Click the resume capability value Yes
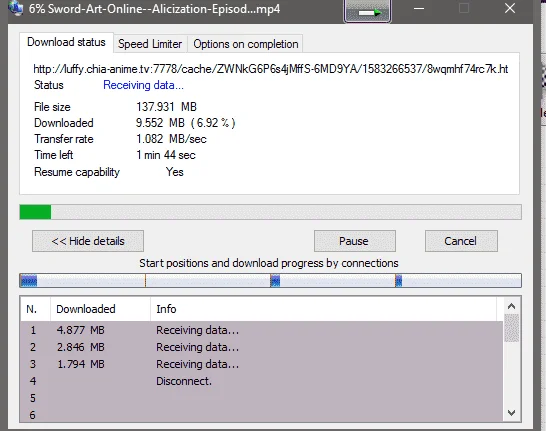 click(x=174, y=172)
